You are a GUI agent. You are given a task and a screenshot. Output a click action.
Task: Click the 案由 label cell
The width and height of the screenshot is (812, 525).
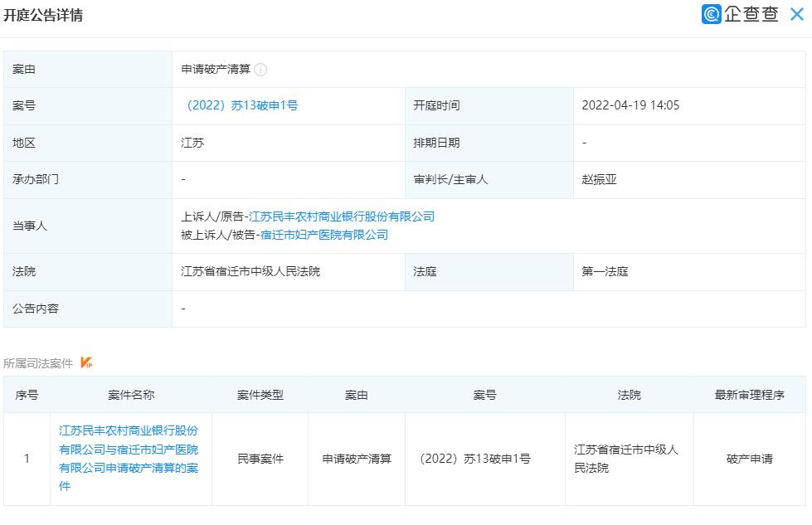(x=23, y=69)
